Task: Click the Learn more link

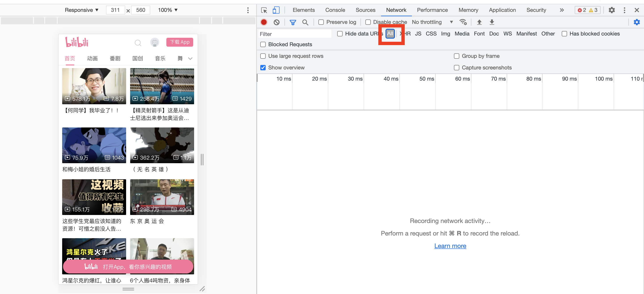Action: click(x=450, y=246)
